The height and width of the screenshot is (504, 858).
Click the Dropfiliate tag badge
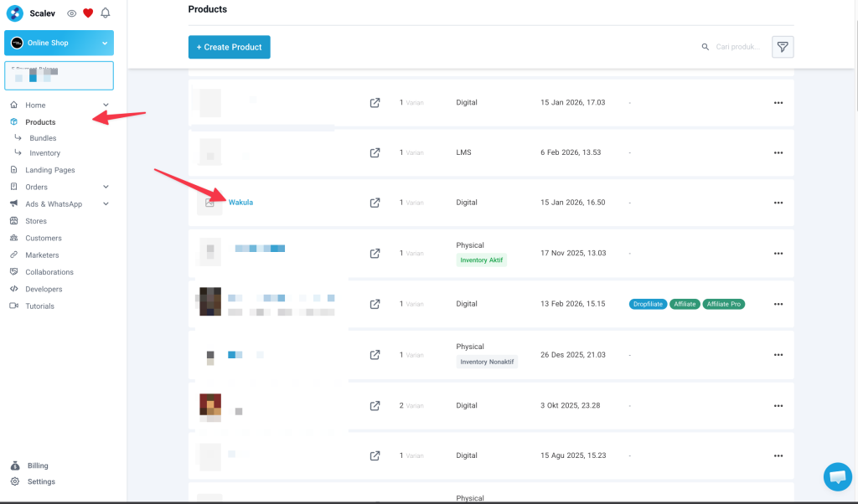click(647, 304)
